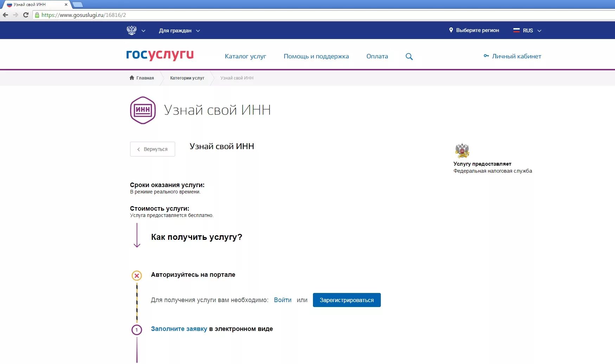Click the red cross status icon near Авторизуйтесь
The width and height of the screenshot is (615, 364).
[x=137, y=275]
